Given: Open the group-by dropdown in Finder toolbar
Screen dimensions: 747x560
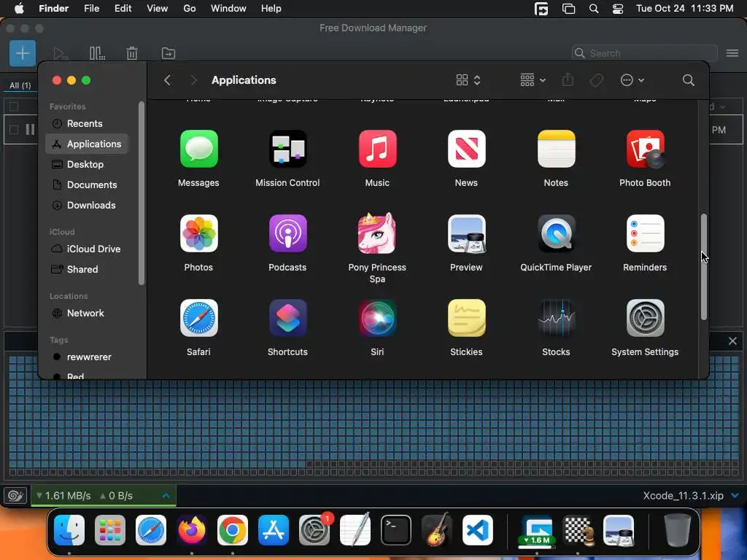Looking at the screenshot, I should (x=533, y=80).
